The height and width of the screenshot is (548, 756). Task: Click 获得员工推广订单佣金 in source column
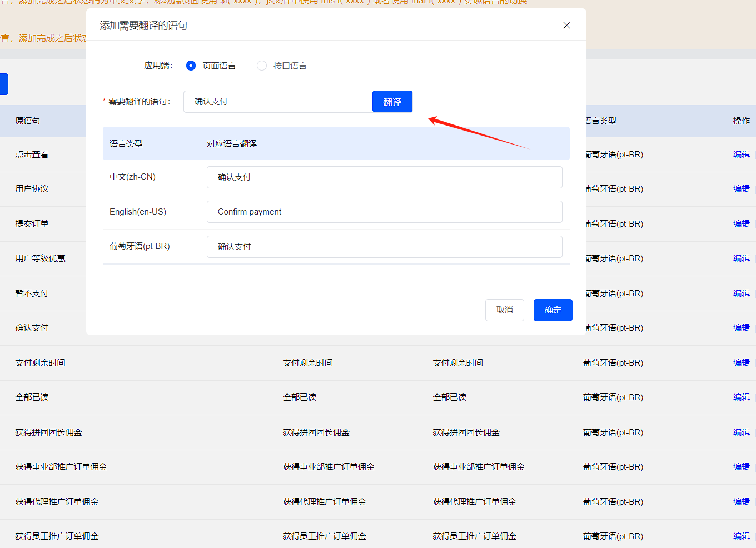pyautogui.click(x=57, y=536)
